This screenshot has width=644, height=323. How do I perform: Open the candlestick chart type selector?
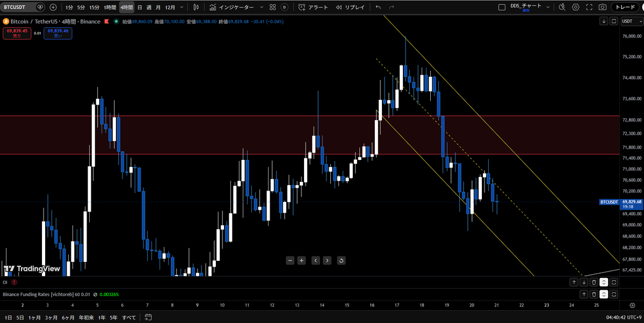[x=196, y=8]
